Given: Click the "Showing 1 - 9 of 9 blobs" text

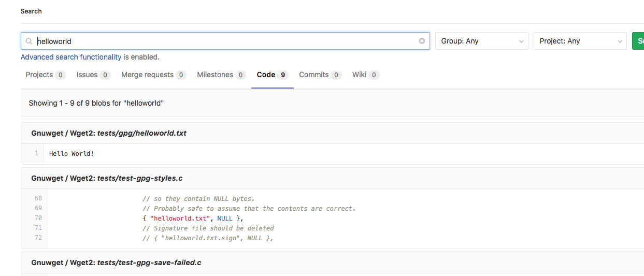Looking at the screenshot, I should click(96, 103).
